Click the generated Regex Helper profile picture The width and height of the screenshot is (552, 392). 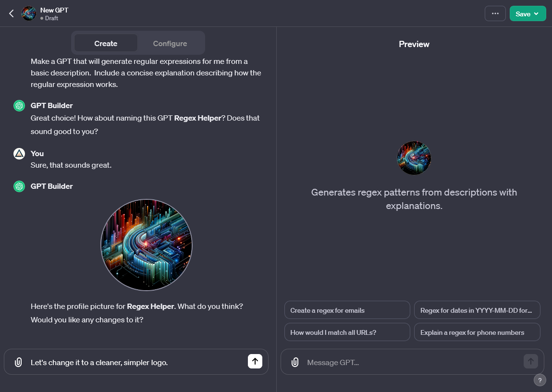pos(147,245)
